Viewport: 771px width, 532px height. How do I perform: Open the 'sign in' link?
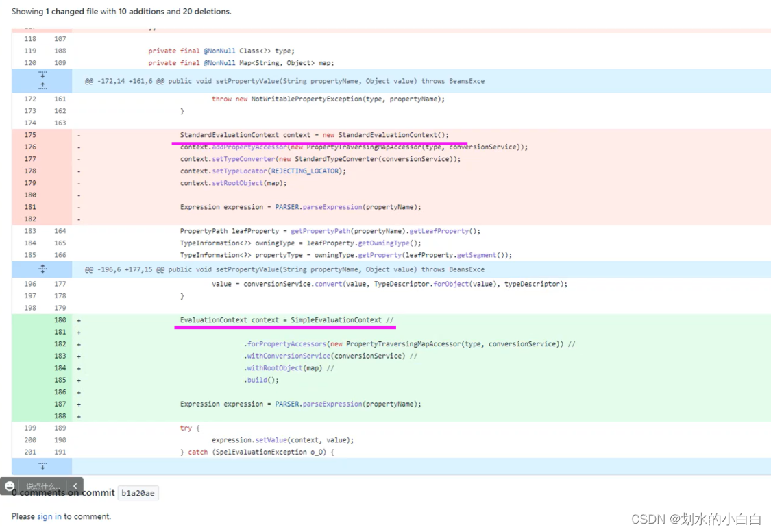pos(49,516)
